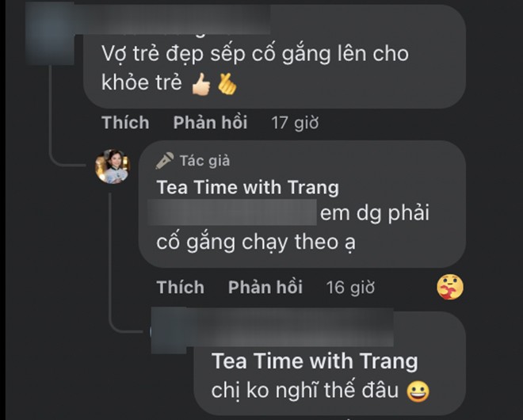Click the grinning emoji after "thế đâu"
Screen dimensions: 523x420
tap(418, 391)
